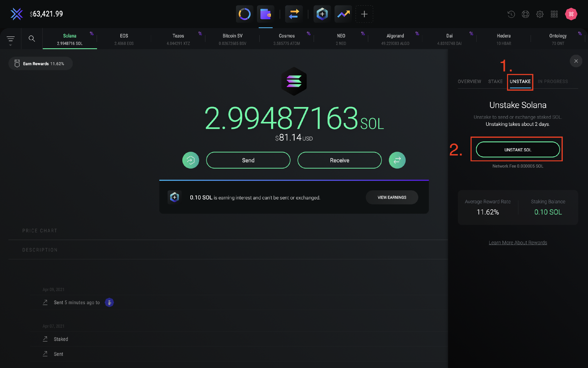Click the round green exchange swap icon
The width and height of the screenshot is (588, 368).
click(x=397, y=160)
